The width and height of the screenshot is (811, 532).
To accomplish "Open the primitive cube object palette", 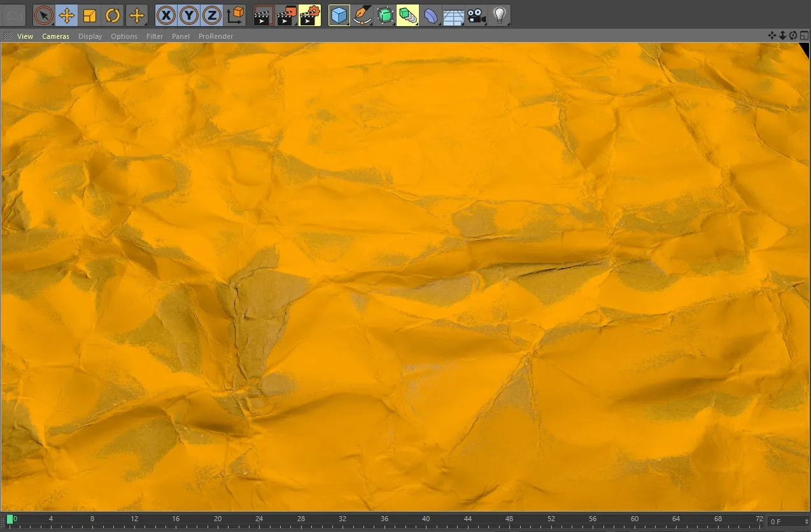I will pos(339,15).
